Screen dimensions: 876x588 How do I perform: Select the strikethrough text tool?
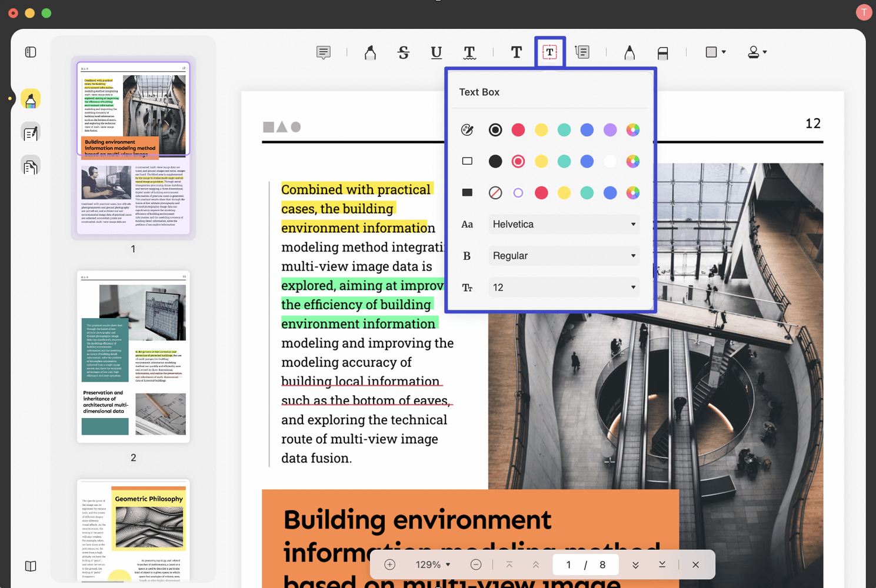[x=404, y=52]
